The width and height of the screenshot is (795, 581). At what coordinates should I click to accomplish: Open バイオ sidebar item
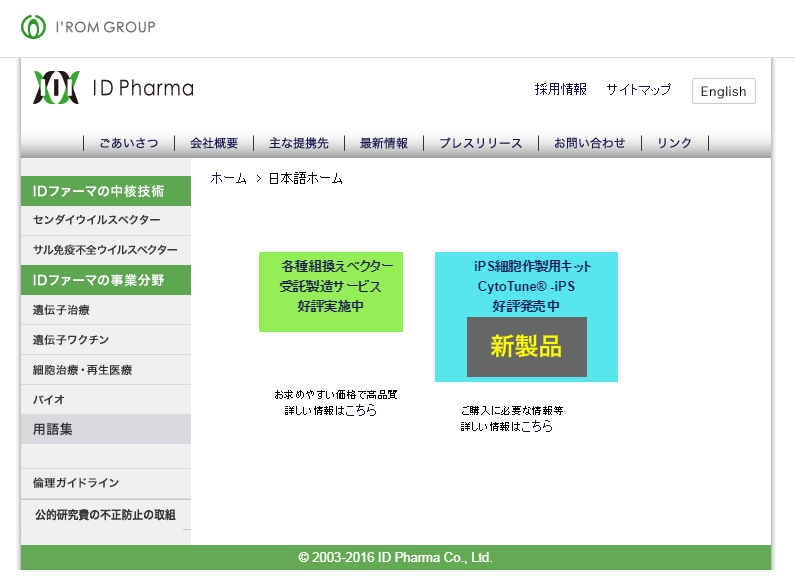[x=106, y=400]
